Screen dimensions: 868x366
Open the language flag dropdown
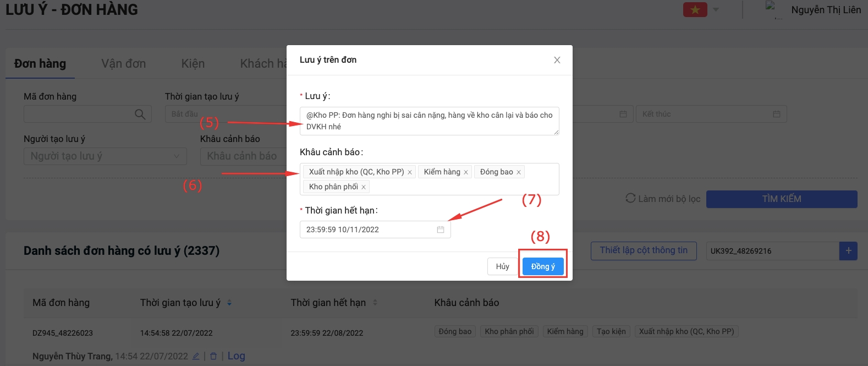click(716, 9)
